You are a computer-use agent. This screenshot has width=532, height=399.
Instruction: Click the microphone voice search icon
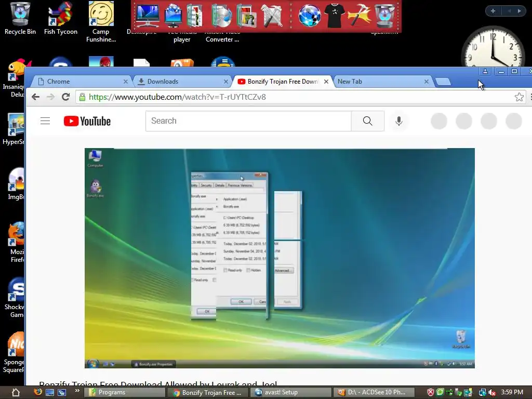(x=399, y=121)
